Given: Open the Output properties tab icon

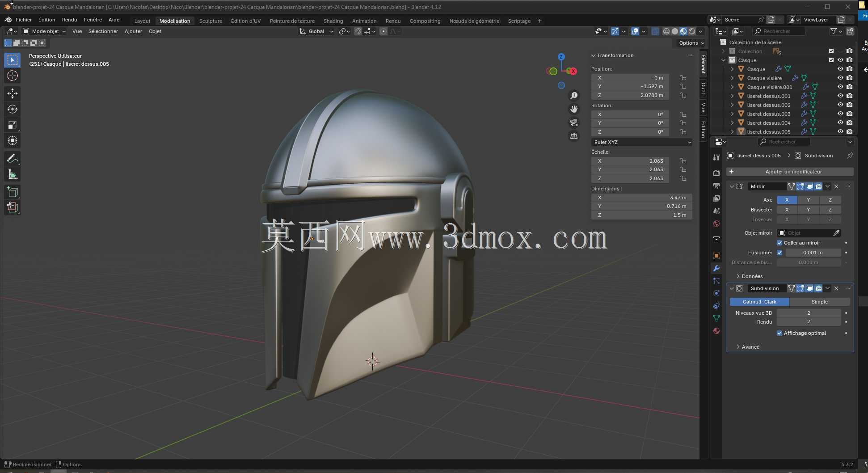Looking at the screenshot, I should point(716,186).
